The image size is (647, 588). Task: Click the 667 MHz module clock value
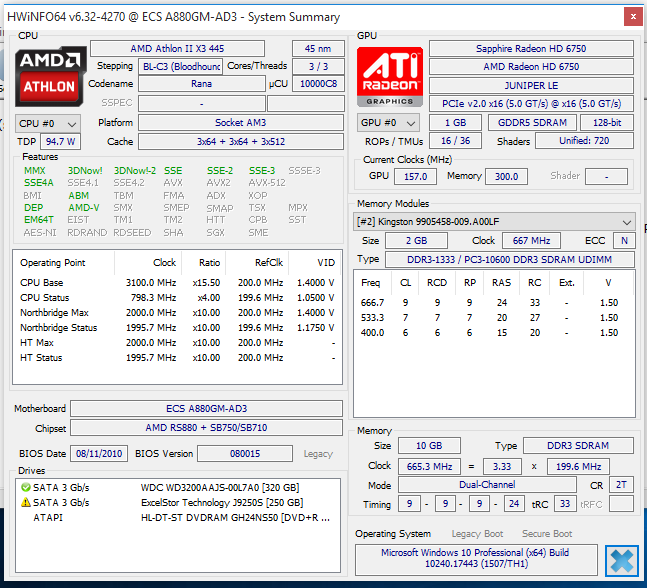pyautogui.click(x=531, y=241)
